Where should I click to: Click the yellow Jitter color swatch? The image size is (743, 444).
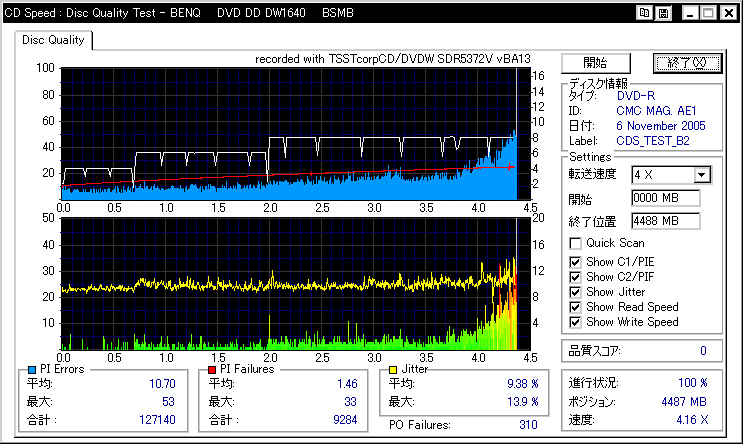(392, 370)
